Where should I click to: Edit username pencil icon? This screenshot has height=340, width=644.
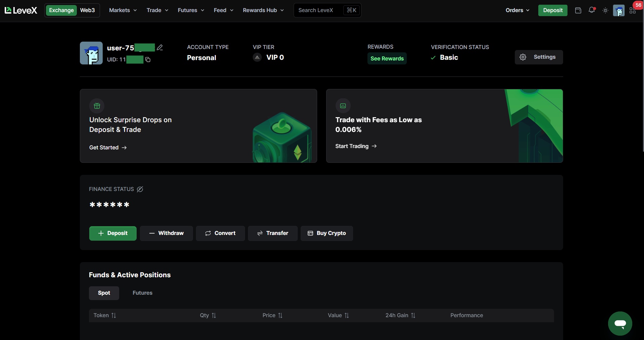[x=160, y=48]
